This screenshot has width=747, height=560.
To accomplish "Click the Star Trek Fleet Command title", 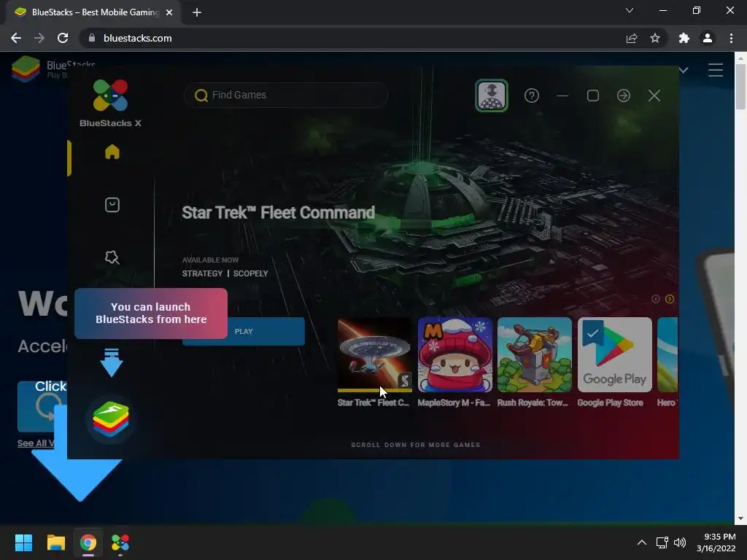I will pos(279,212).
